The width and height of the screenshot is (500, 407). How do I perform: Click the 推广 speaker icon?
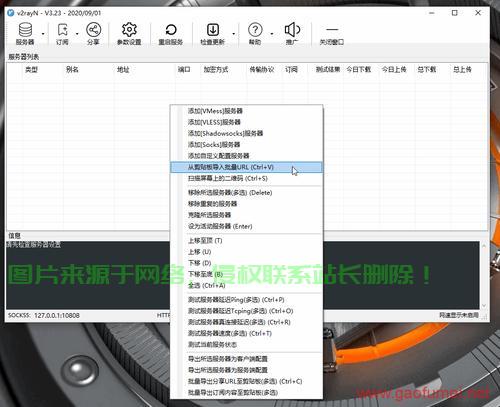tap(292, 33)
